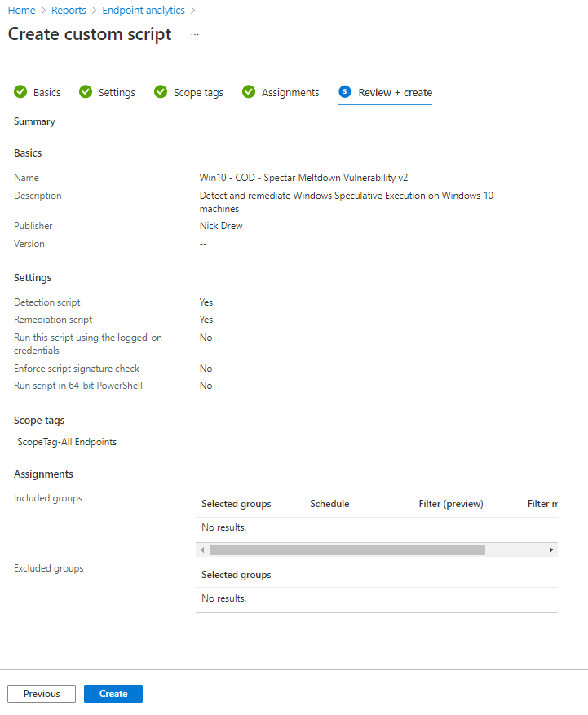Screen dimensions: 588x715
Task: Open Reports from the breadcrumb
Action: (69, 11)
